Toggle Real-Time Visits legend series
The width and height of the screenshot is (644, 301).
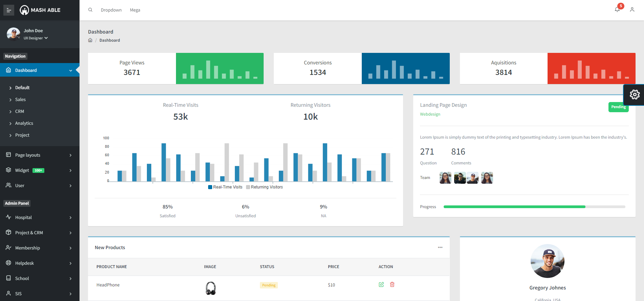click(225, 187)
